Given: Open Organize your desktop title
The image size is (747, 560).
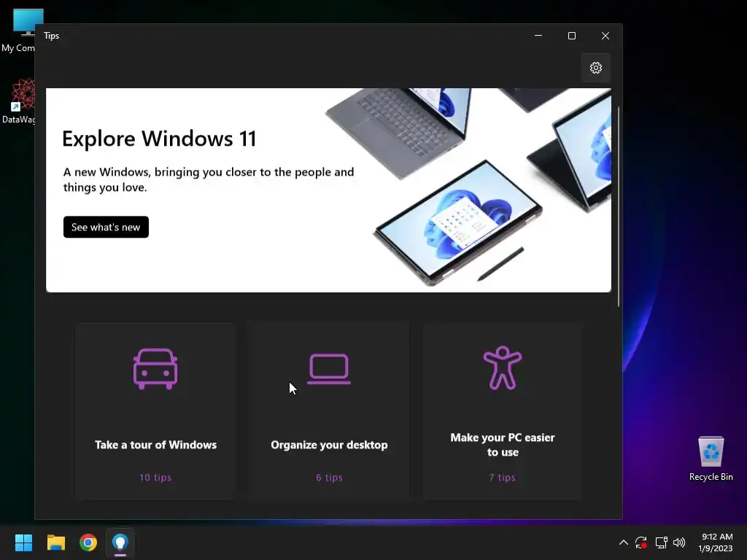Looking at the screenshot, I should tap(329, 445).
